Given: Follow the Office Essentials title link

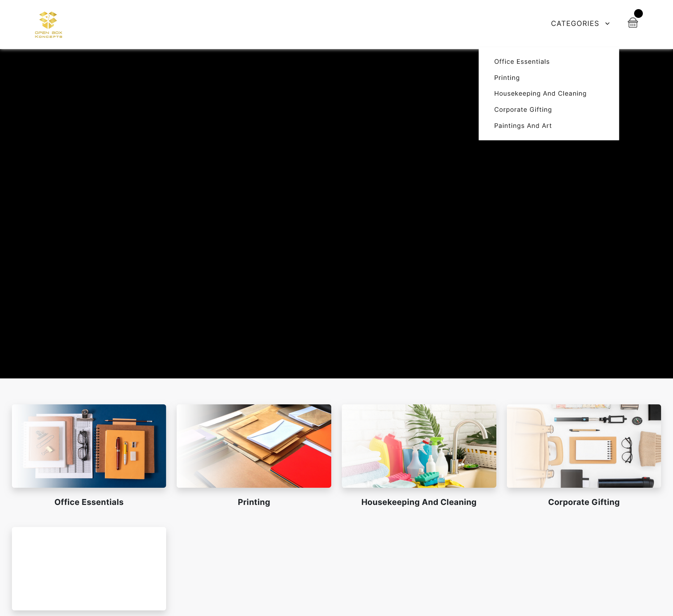Looking at the screenshot, I should coord(89,502).
